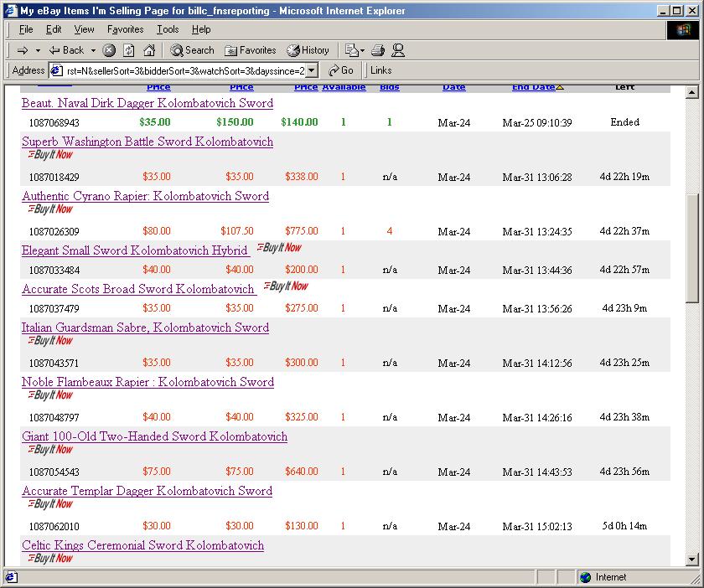
Task: Stop the page loading
Action: (x=109, y=50)
